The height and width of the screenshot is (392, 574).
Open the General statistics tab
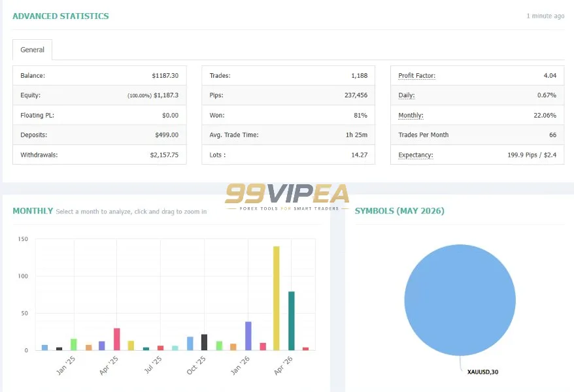pos(32,50)
